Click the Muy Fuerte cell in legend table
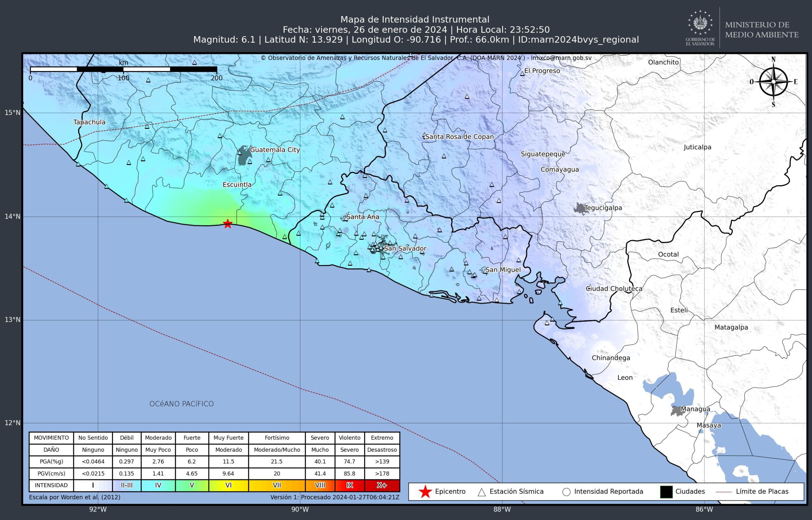812x520 pixels. click(228, 437)
